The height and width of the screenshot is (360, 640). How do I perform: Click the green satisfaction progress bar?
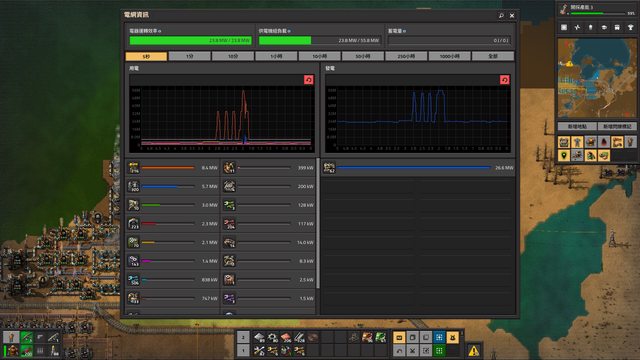[x=191, y=40]
